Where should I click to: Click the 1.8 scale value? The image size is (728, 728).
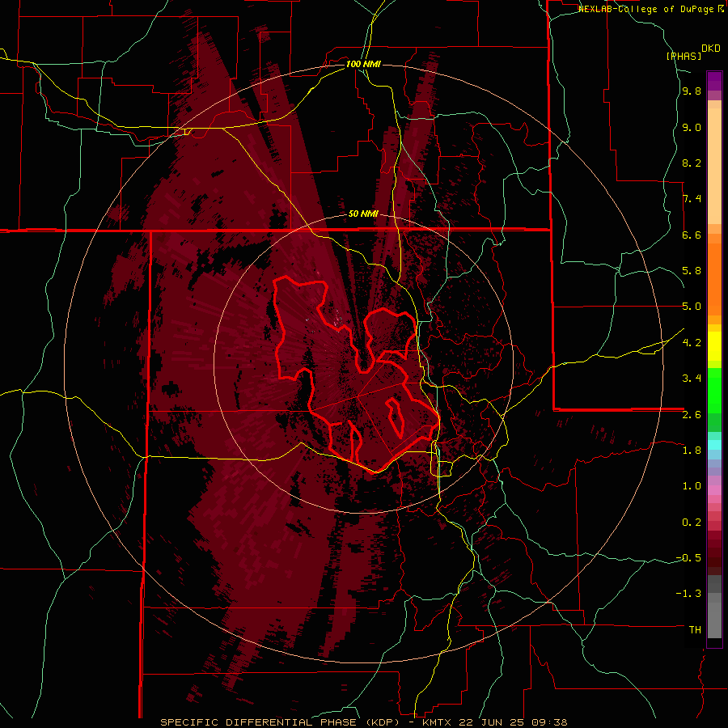(x=692, y=450)
